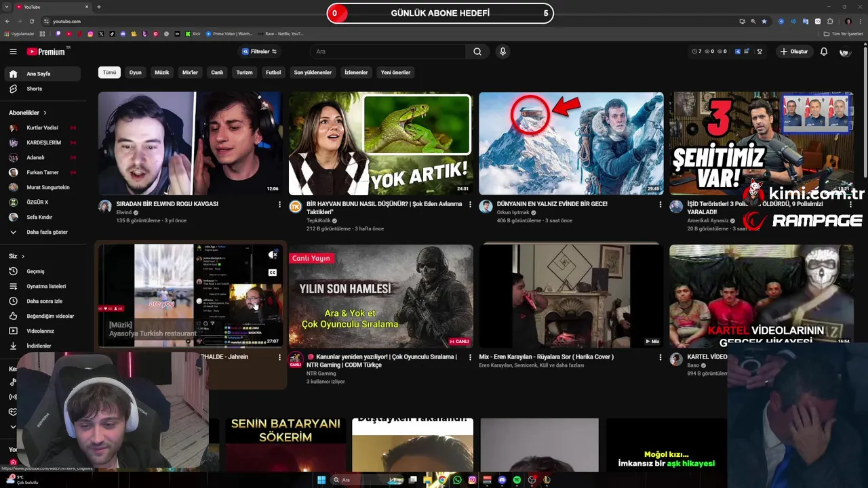Open the account avatar menu
The image size is (868, 488).
pos(845,52)
